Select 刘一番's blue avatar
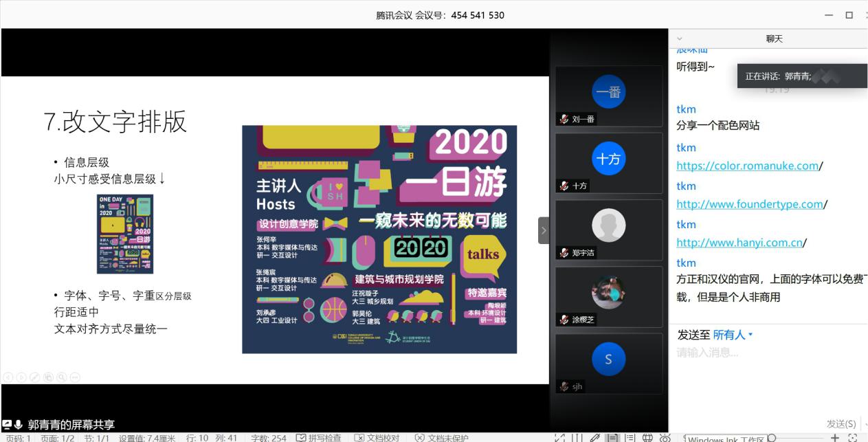The image size is (868, 442). (609, 91)
